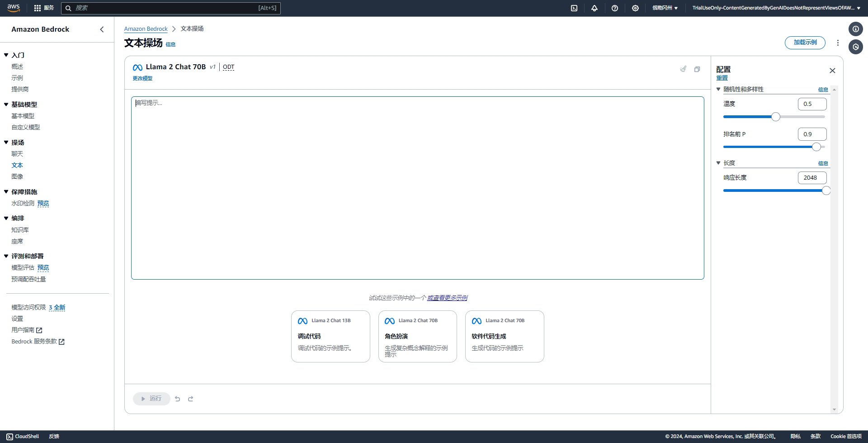
Task: Click the prompt text area
Action: (x=417, y=188)
